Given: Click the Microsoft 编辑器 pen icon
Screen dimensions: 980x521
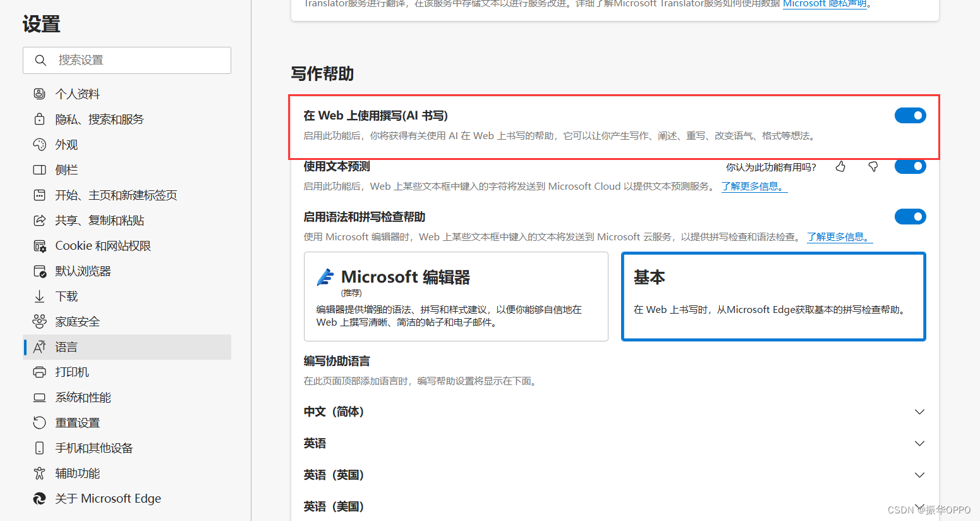Looking at the screenshot, I should 325,277.
